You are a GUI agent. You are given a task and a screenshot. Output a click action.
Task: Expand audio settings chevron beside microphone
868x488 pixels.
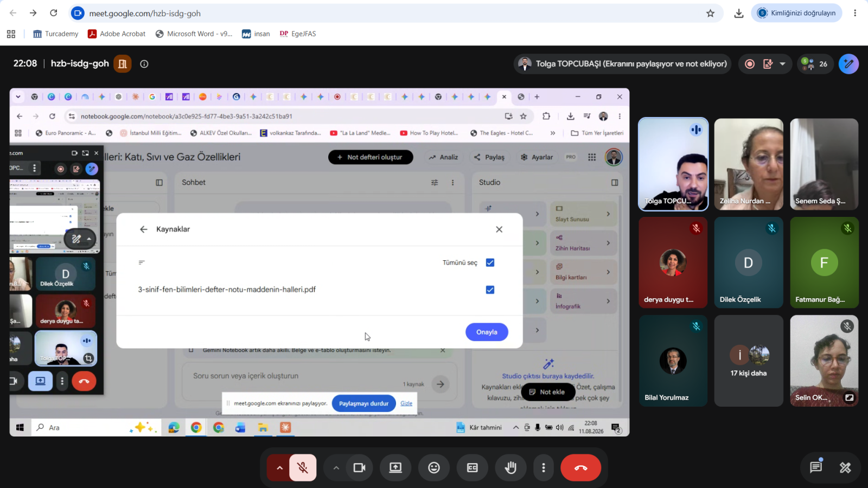point(279,467)
